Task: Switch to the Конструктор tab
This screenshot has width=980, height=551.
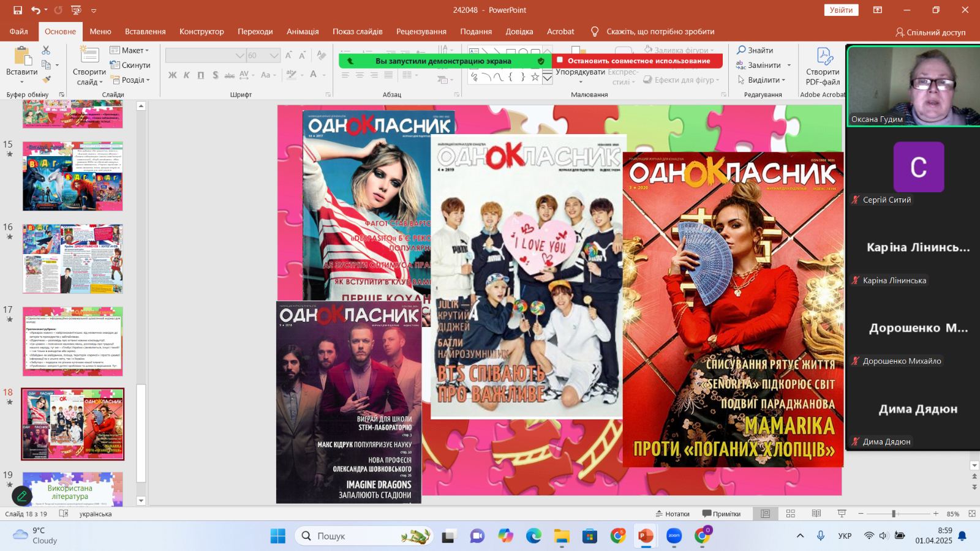Action: point(202,31)
